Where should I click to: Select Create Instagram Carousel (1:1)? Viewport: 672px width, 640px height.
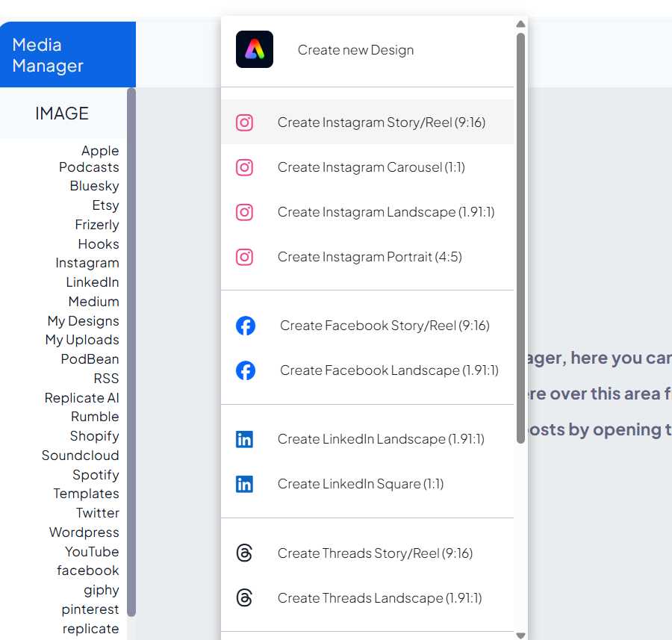click(x=367, y=167)
